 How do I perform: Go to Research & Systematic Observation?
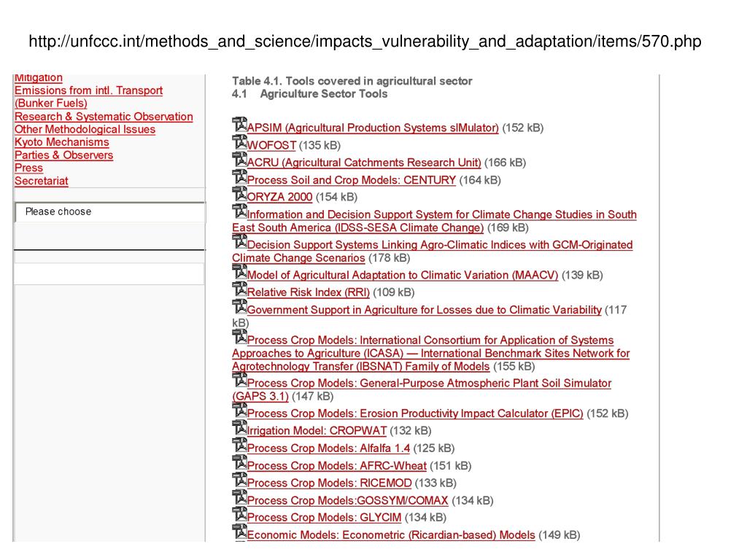coord(104,117)
